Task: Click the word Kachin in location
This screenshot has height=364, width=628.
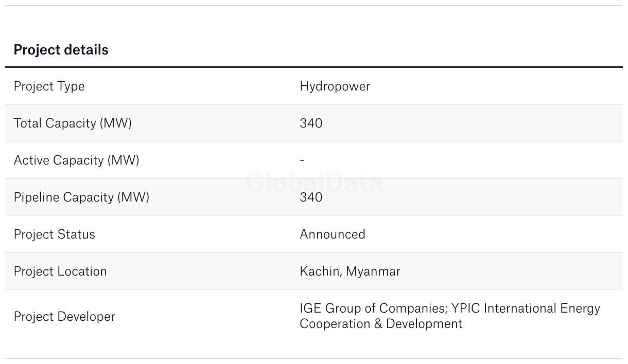Action: pyautogui.click(x=320, y=271)
